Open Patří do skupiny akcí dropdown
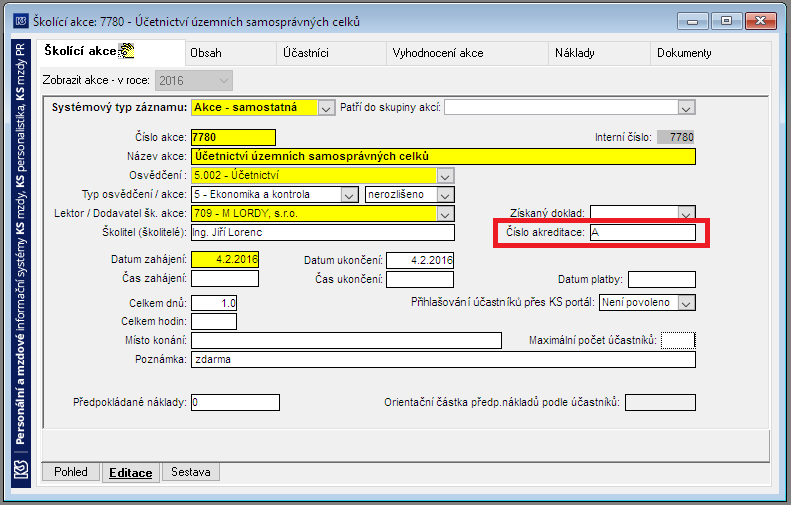791x505 pixels. 570,107
